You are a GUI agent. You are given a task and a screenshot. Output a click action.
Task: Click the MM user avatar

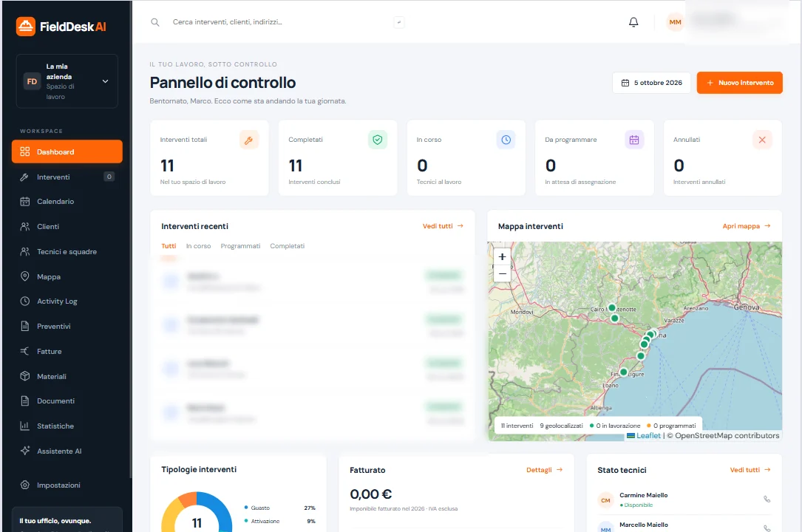coord(675,22)
